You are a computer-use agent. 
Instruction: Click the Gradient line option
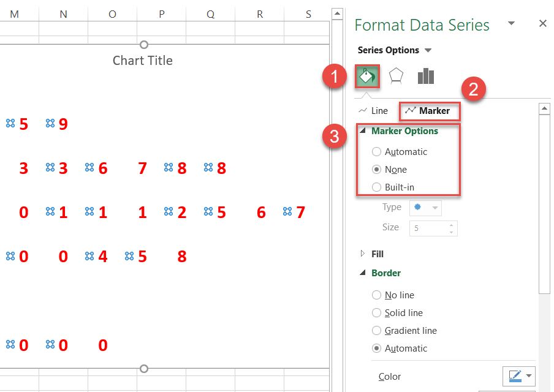pos(376,330)
